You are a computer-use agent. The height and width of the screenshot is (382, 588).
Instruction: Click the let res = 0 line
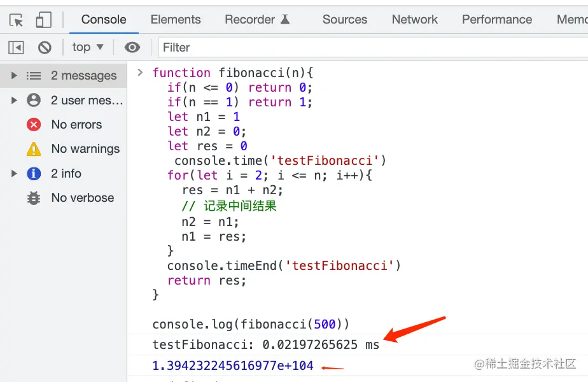207,146
